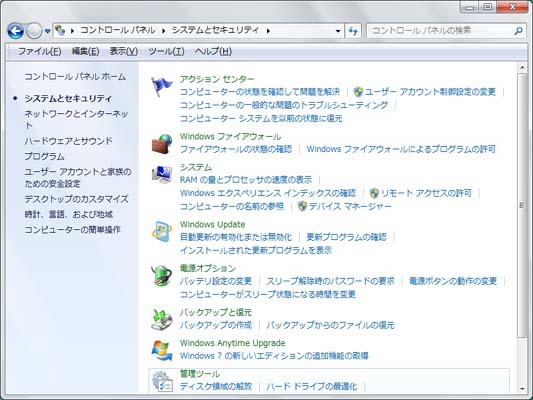
Task: Open the ファイル(F) menu
Action: pos(39,51)
